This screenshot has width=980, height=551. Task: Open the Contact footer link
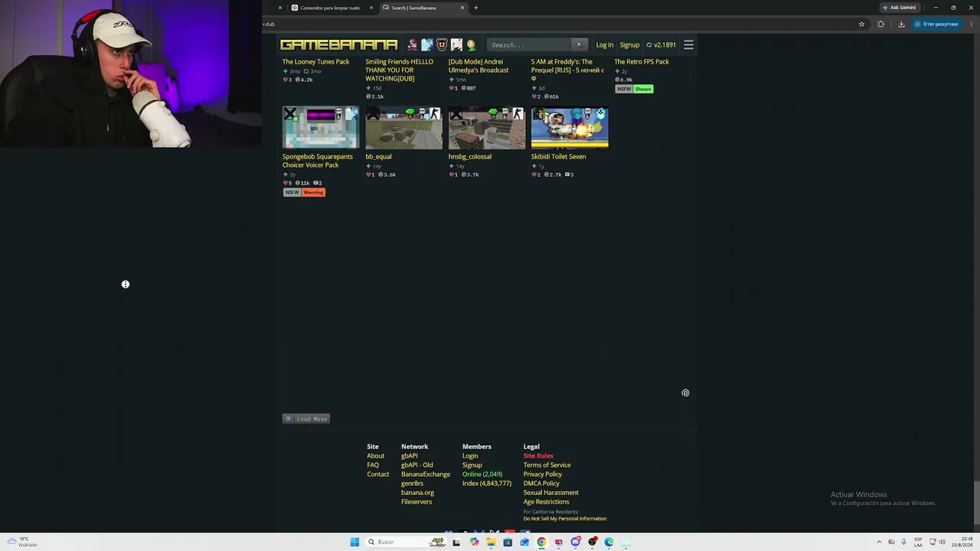(378, 474)
